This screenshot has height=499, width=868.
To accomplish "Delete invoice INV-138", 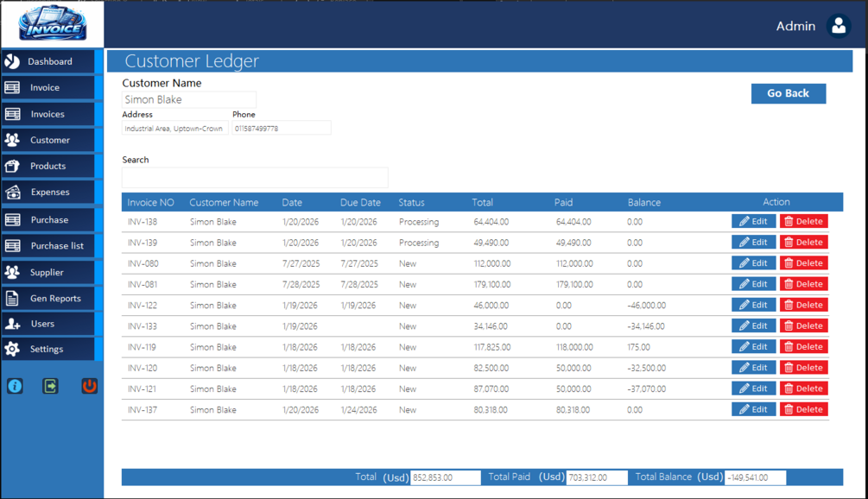I will pos(804,221).
